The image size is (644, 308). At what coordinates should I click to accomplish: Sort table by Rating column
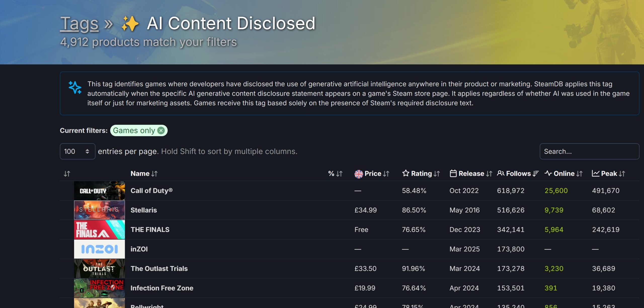[421, 174]
